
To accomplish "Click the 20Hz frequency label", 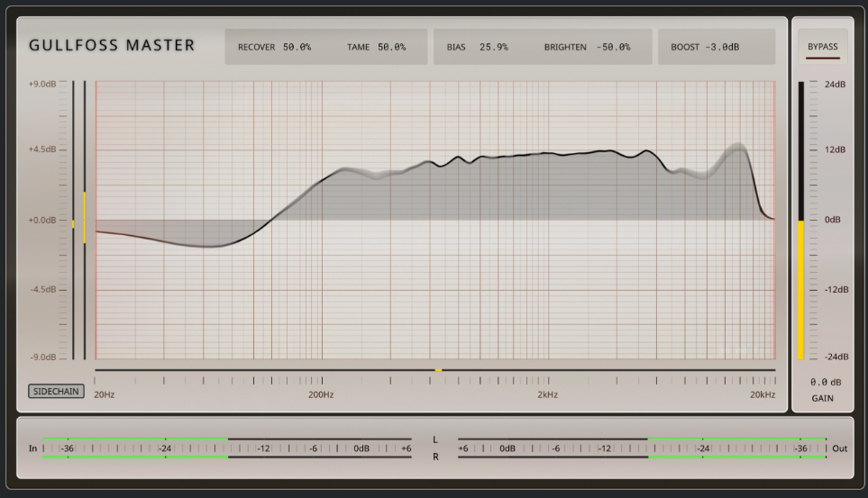I will click(104, 394).
